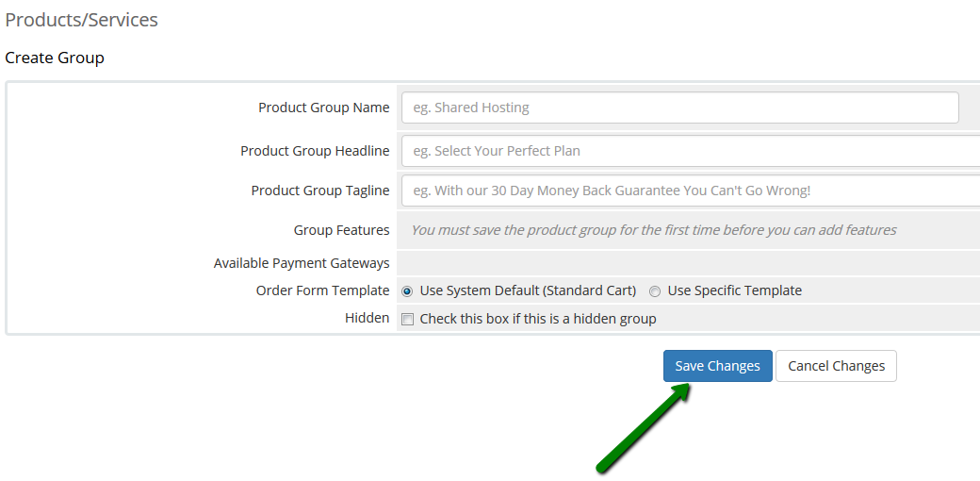
Task: Click the 'Order Form Template' label
Action: 322,290
